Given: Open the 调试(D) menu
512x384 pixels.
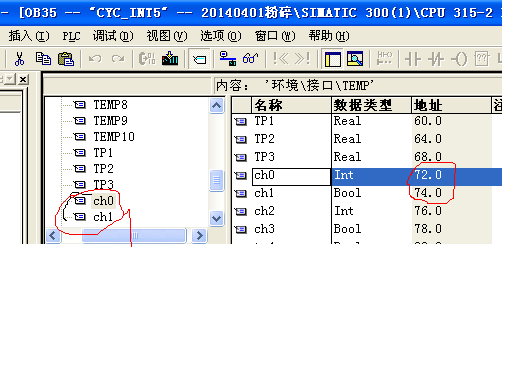Looking at the screenshot, I should pyautogui.click(x=113, y=36).
